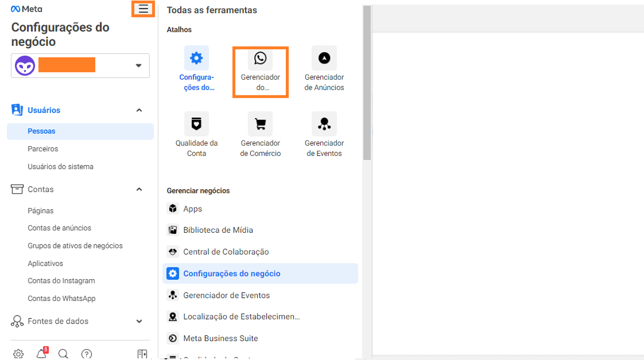
Task: Select Contas do WhatsApp in sidebar
Action: tap(61, 299)
